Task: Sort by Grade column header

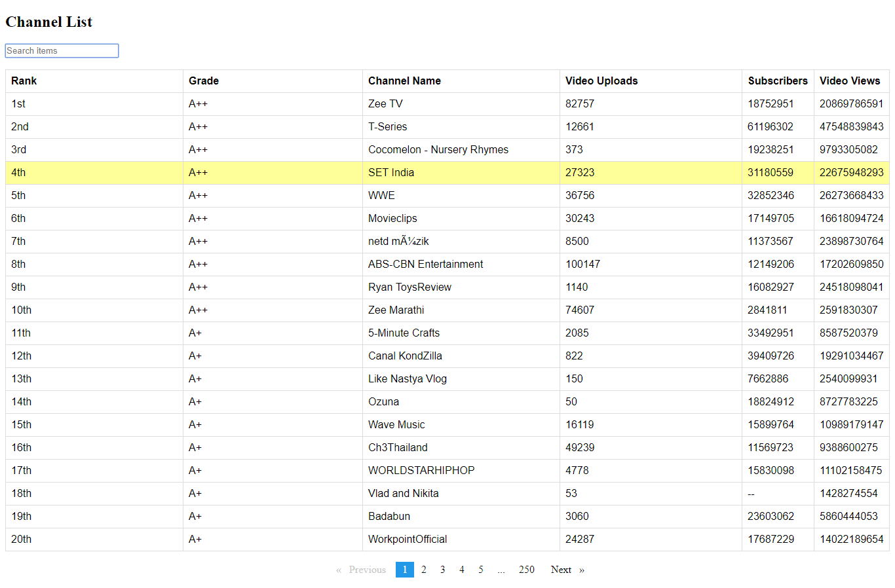Action: click(273, 81)
